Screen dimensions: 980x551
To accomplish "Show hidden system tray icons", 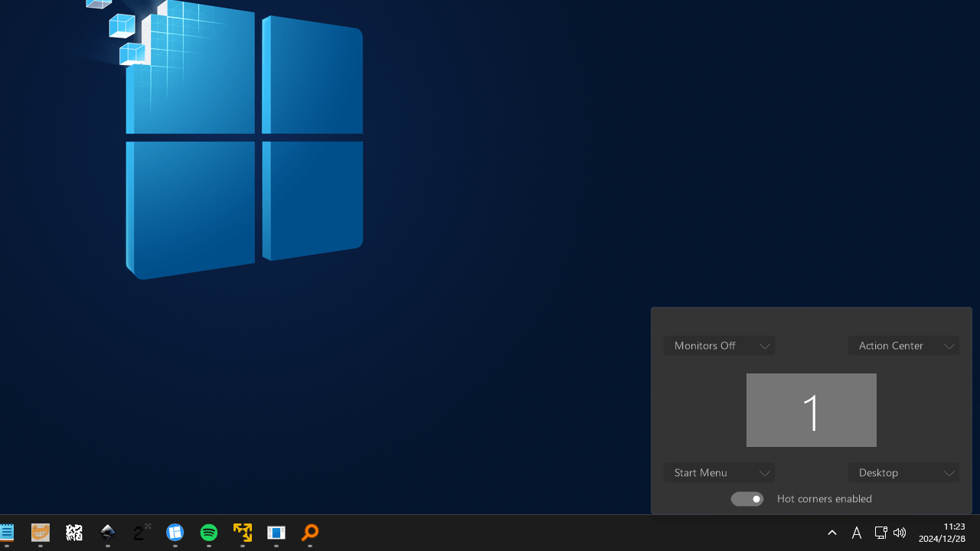I will 832,533.
